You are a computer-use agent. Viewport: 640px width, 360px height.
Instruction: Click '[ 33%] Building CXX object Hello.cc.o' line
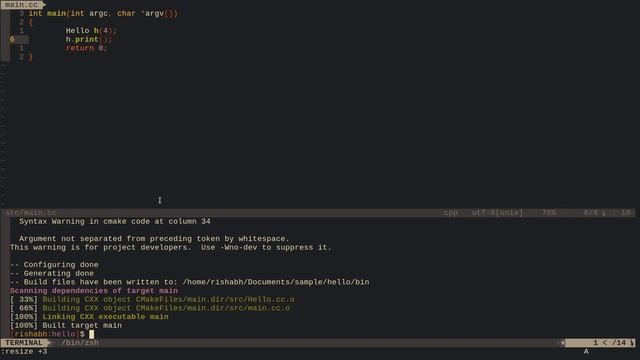(152, 299)
